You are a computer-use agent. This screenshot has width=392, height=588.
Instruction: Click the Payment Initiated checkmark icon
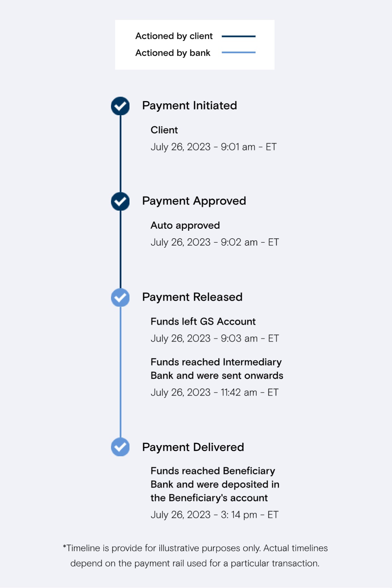click(x=120, y=106)
